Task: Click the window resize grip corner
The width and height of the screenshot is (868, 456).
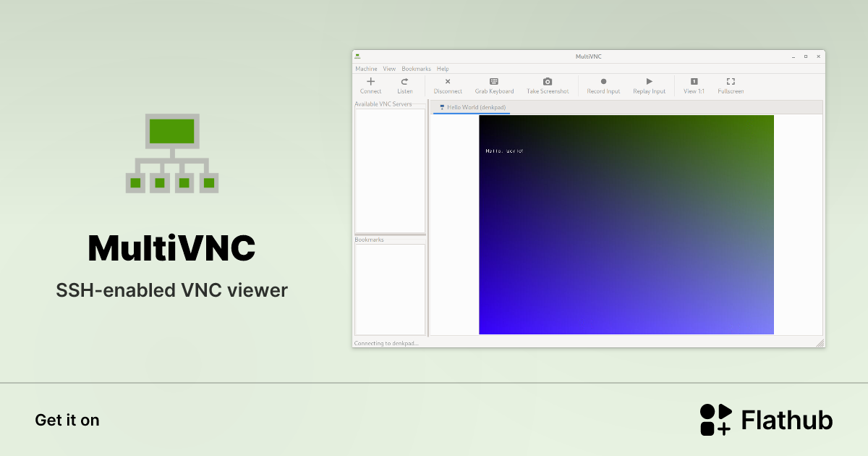Action: click(820, 343)
